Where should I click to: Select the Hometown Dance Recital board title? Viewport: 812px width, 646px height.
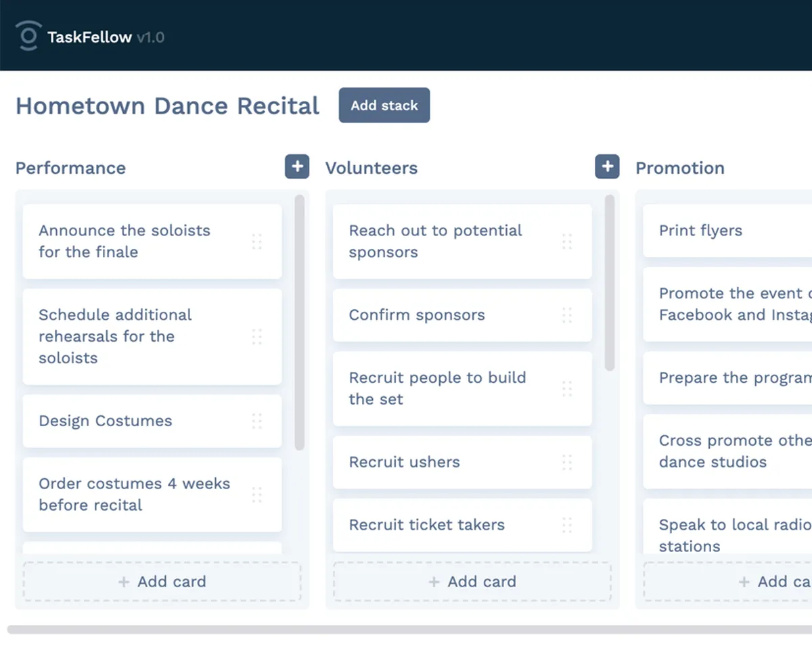[167, 106]
